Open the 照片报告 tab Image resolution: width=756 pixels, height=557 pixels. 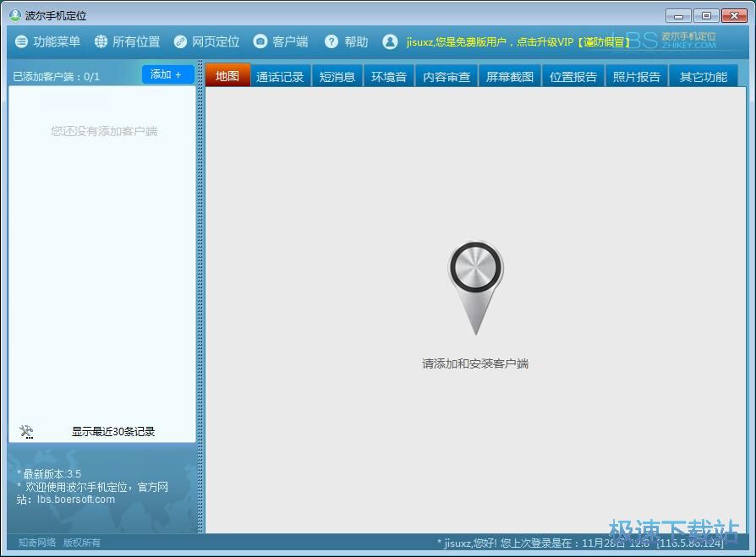pyautogui.click(x=637, y=77)
